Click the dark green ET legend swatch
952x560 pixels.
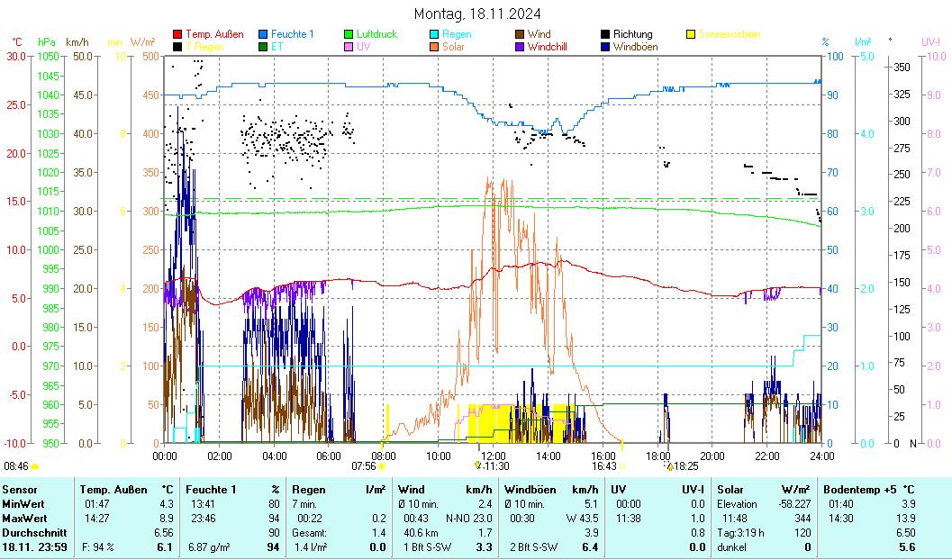point(263,47)
